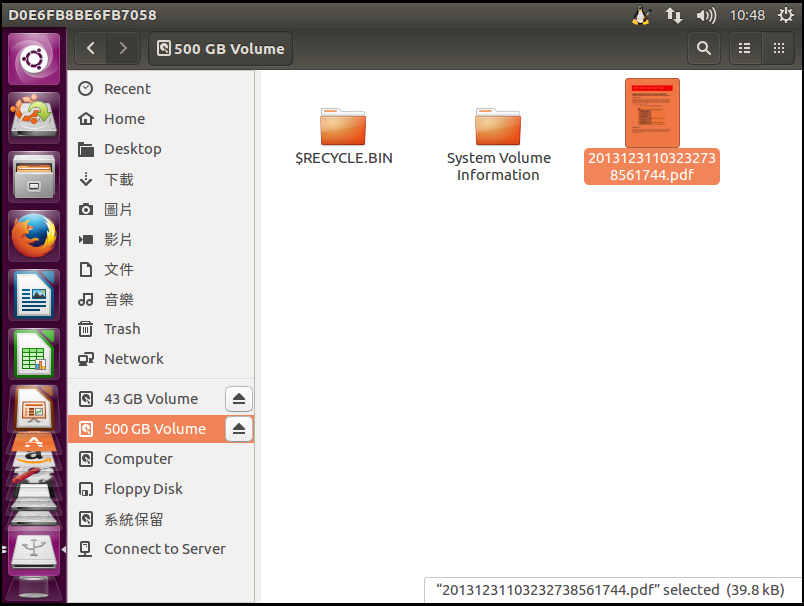Browse Network in the sidebar

160,359
